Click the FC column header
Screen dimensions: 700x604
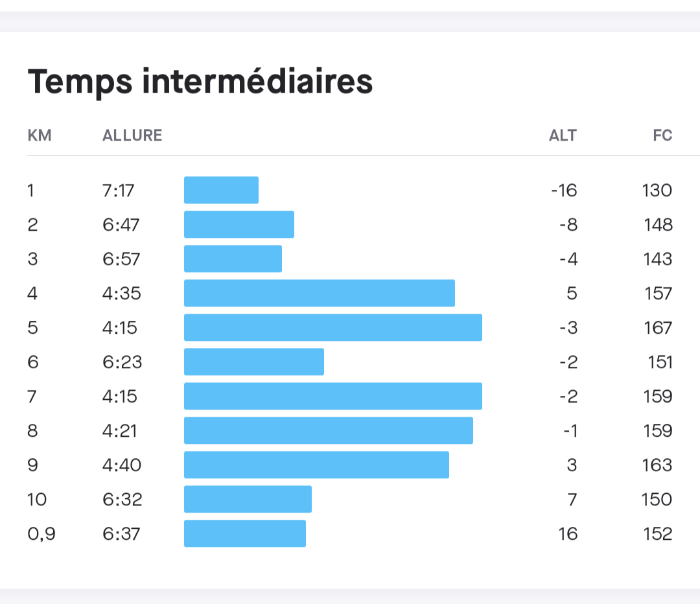[x=662, y=135]
